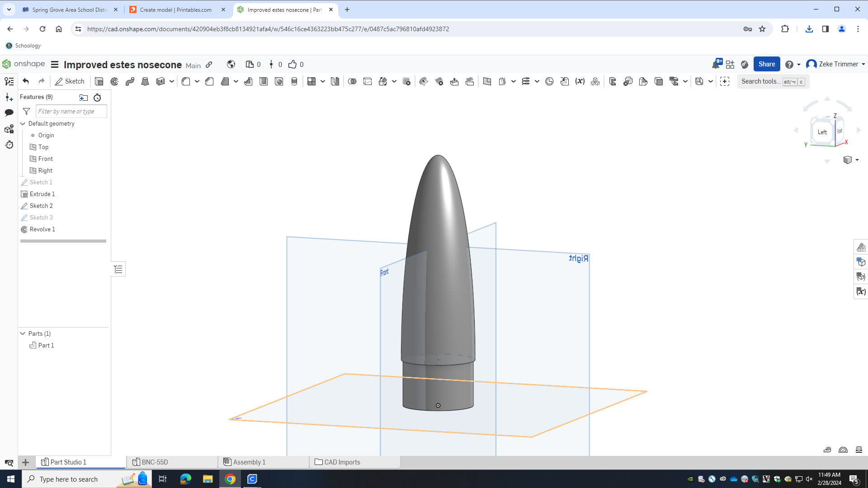The height and width of the screenshot is (488, 868).
Task: Toggle the Comments panel icon
Action: point(9,113)
